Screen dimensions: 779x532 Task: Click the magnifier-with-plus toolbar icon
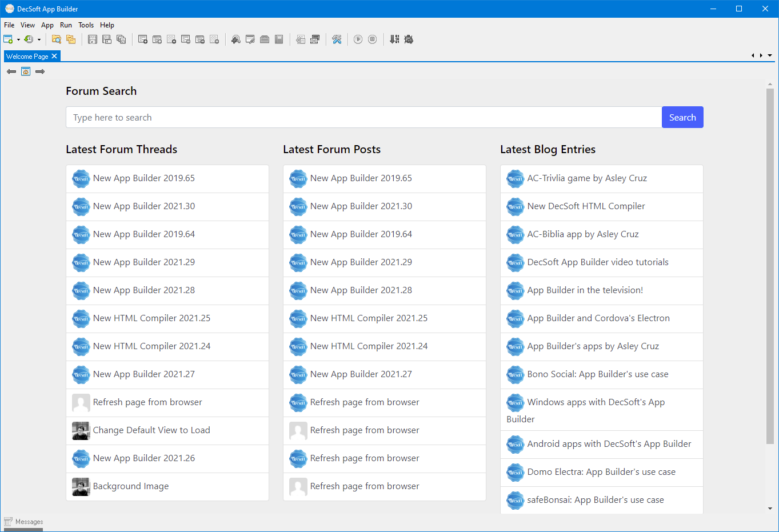click(x=236, y=39)
